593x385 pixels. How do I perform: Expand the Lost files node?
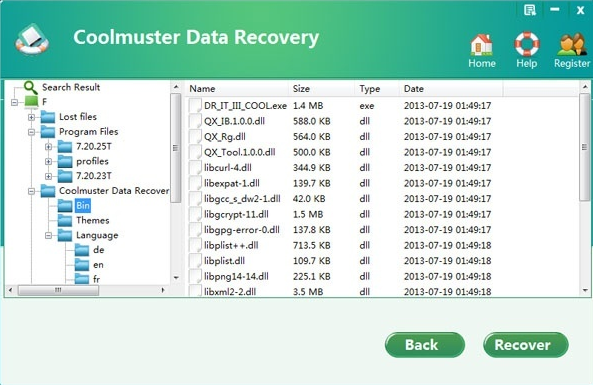[x=31, y=117]
